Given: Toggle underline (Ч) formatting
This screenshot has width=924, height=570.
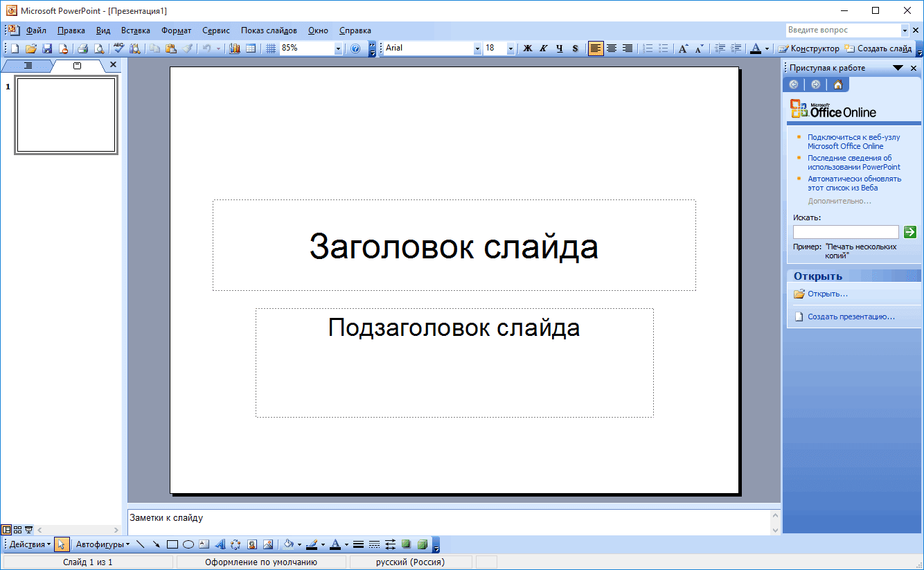Looking at the screenshot, I should pyautogui.click(x=559, y=48).
